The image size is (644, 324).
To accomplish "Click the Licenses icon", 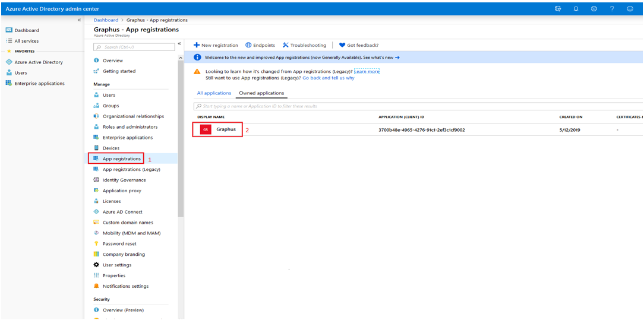I will (96, 201).
